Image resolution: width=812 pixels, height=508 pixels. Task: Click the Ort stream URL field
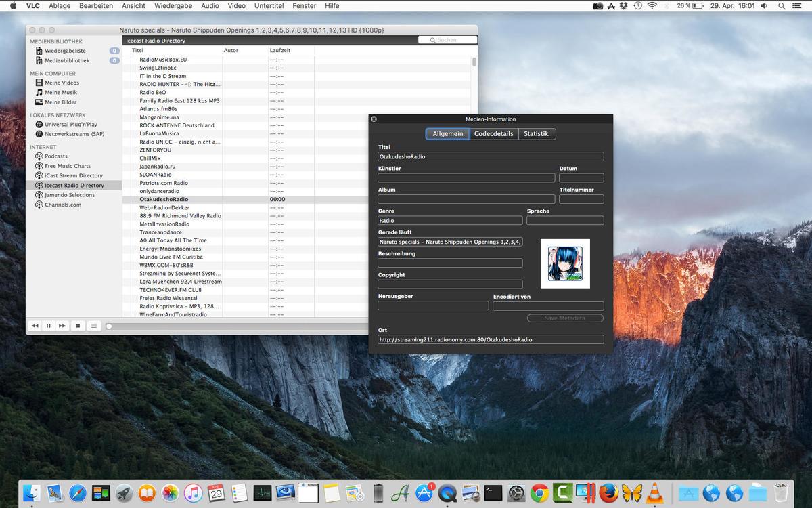pos(491,339)
